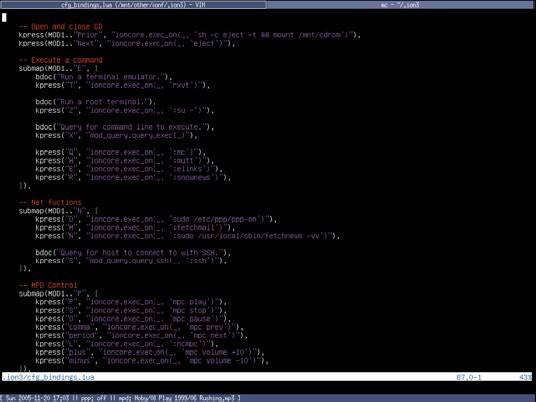Place cursor on the 'Open and close CD' comment
This screenshot has height=402, width=536.
(x=61, y=27)
